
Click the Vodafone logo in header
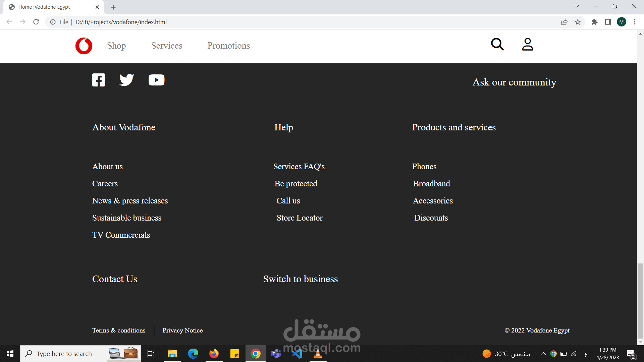(x=84, y=46)
